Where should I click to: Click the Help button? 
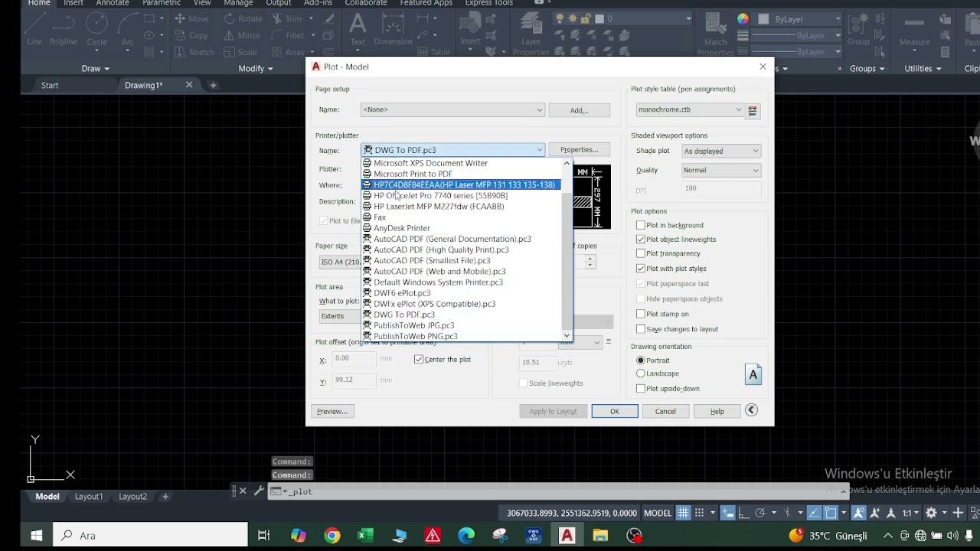(x=717, y=412)
